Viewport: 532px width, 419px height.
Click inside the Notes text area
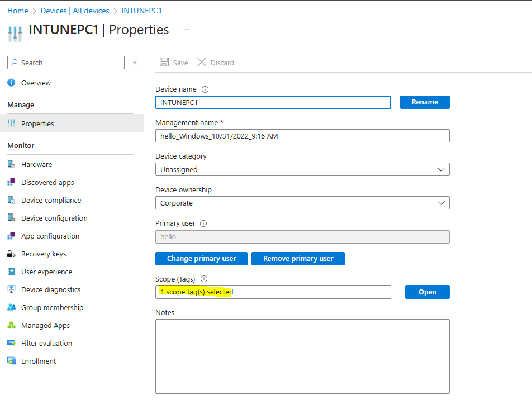pyautogui.click(x=302, y=356)
